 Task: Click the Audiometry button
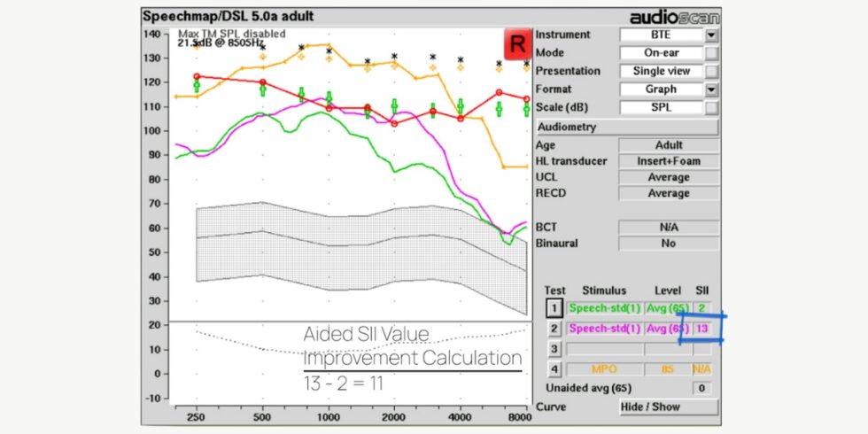(x=626, y=127)
